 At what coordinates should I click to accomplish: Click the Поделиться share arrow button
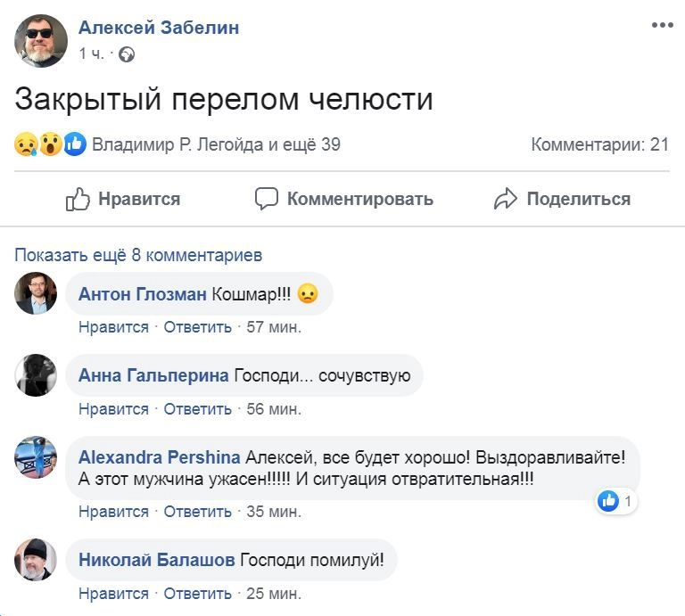pos(562,199)
